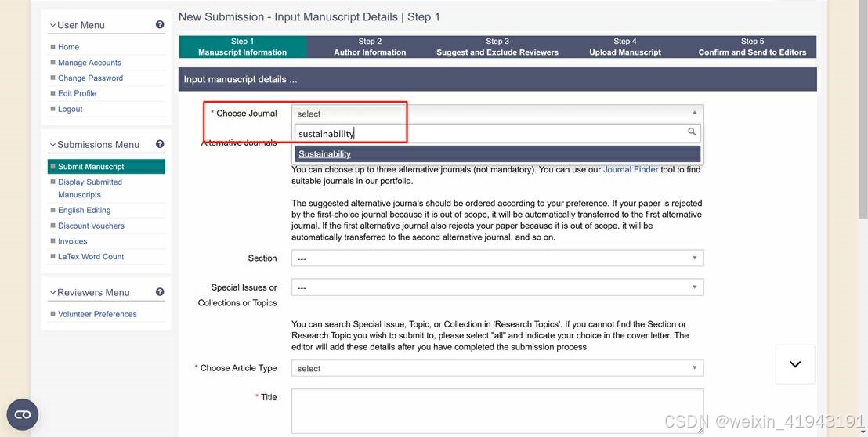Select Submit Manuscript menu item
Screen dimensions: 868x437
107,167
